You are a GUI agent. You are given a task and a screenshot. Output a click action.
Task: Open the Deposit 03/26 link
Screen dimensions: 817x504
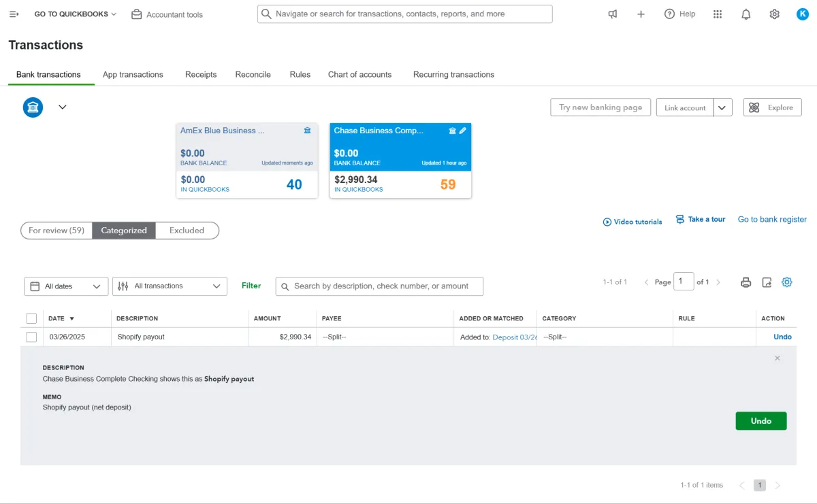pos(515,337)
